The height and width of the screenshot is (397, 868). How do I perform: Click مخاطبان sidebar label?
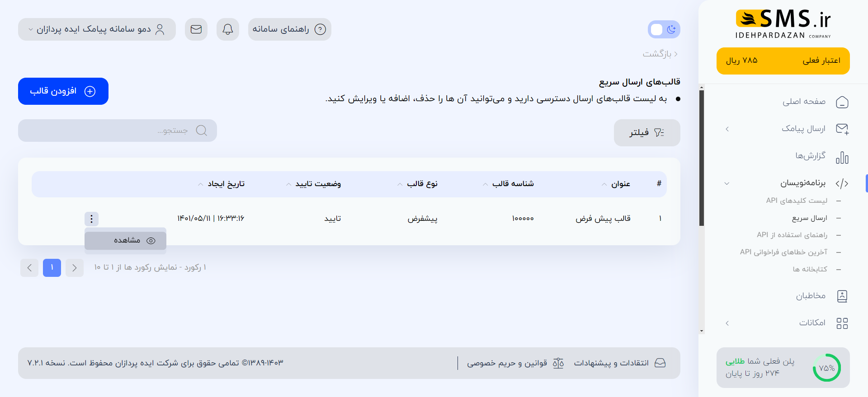(x=811, y=296)
